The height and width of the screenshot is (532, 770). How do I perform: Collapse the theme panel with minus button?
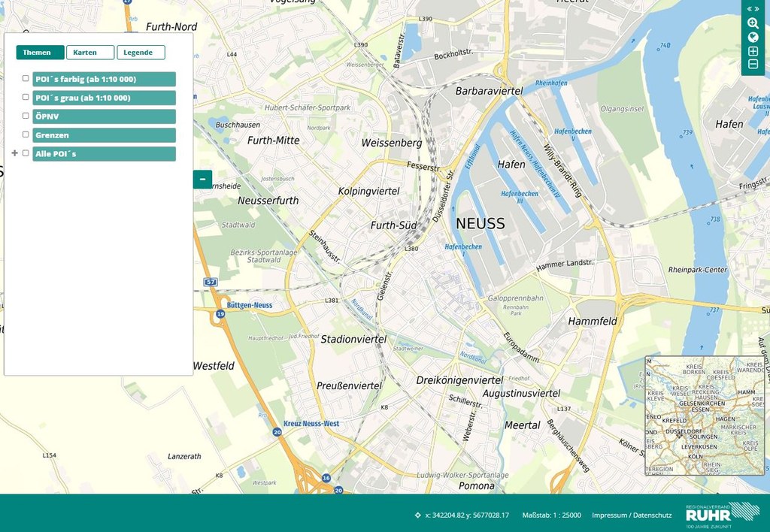coord(202,179)
